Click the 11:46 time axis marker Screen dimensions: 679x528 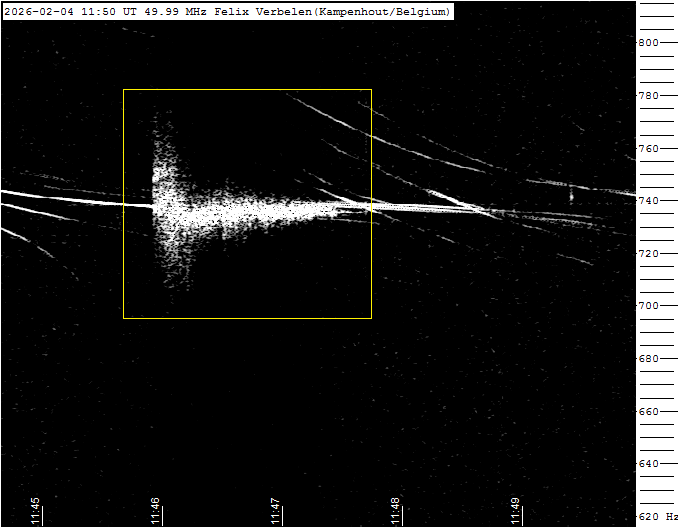156,510
